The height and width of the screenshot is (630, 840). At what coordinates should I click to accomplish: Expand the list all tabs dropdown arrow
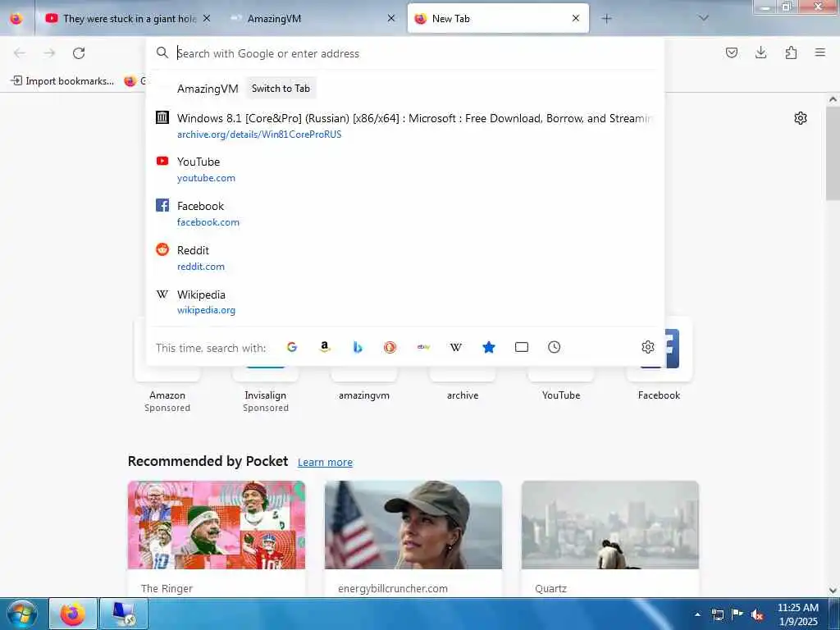(x=703, y=18)
